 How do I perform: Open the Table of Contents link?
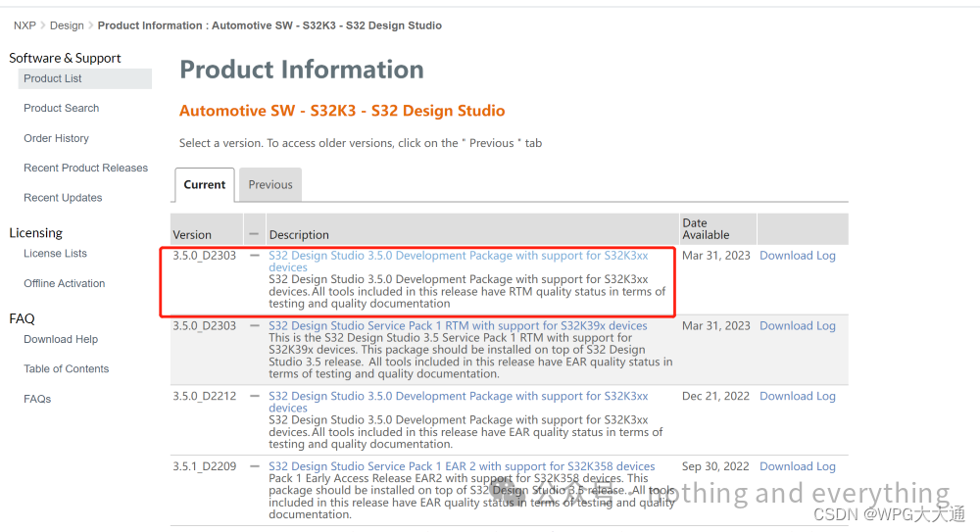point(67,368)
